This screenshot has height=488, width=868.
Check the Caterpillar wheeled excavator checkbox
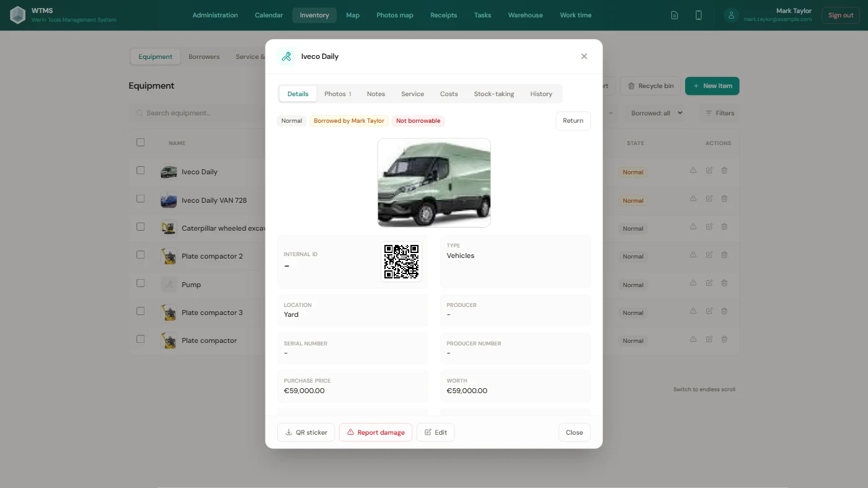[141, 226]
